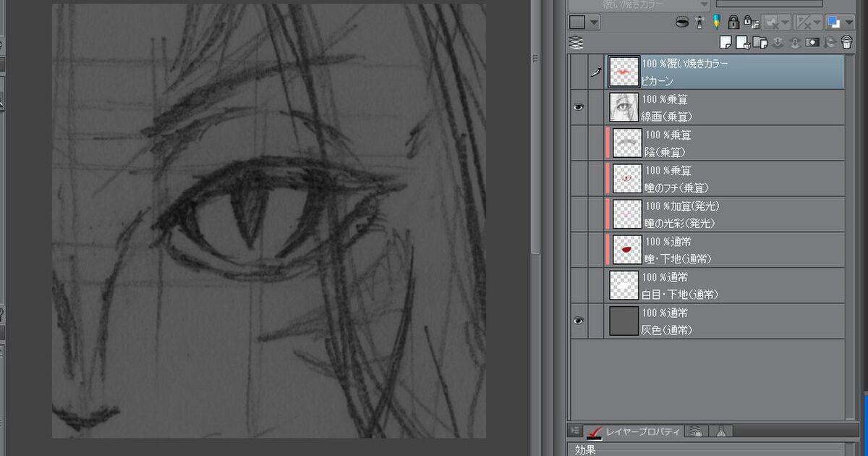
Task: Hide the 灰色(通常) layer using eye icon
Action: [578, 321]
